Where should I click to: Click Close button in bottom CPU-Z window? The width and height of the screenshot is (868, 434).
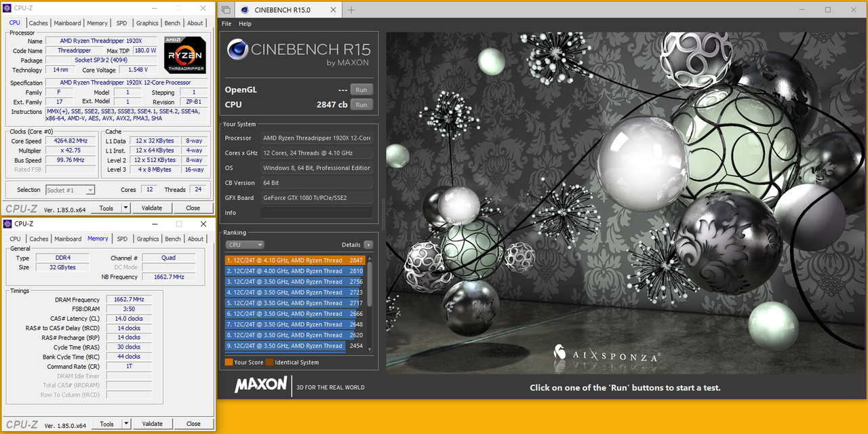pyautogui.click(x=193, y=424)
